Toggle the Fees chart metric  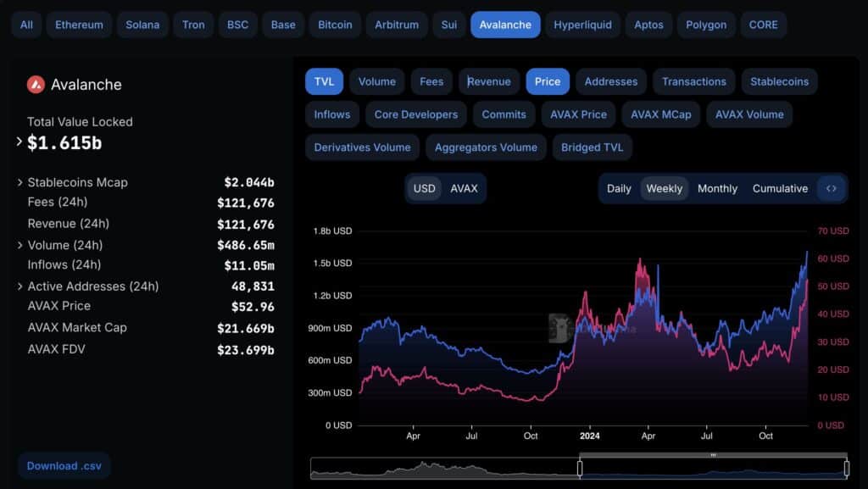click(x=431, y=81)
